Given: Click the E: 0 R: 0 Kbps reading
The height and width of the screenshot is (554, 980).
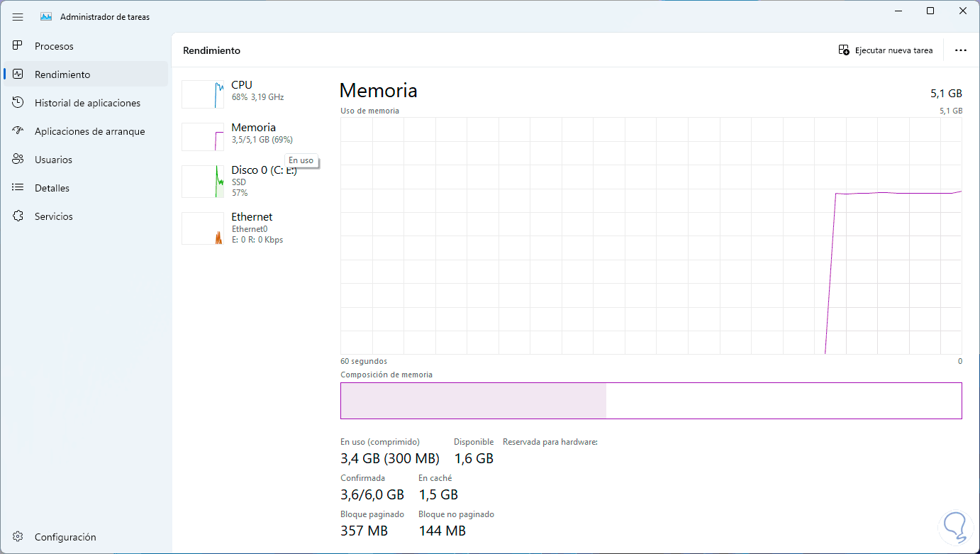Looking at the screenshot, I should (257, 240).
